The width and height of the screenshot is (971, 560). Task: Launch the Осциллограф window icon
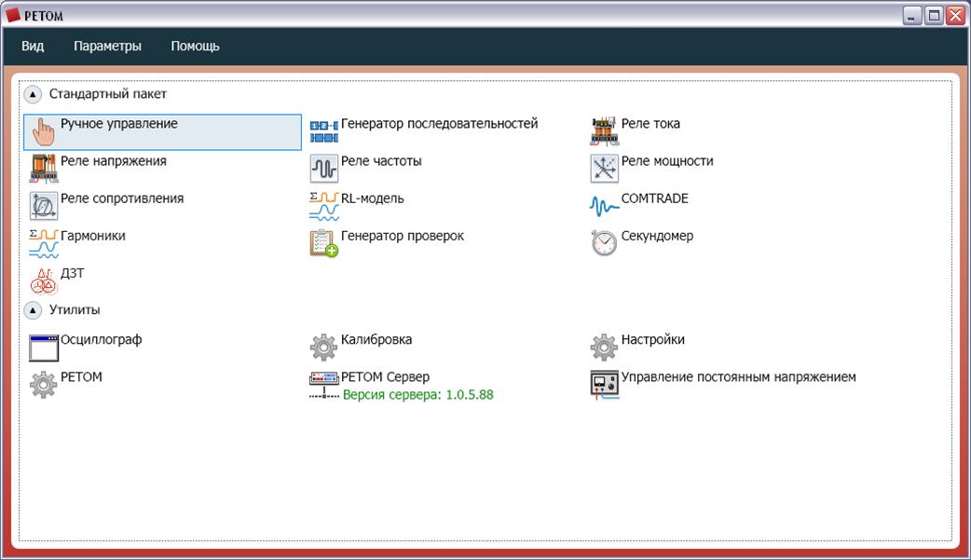tap(44, 348)
